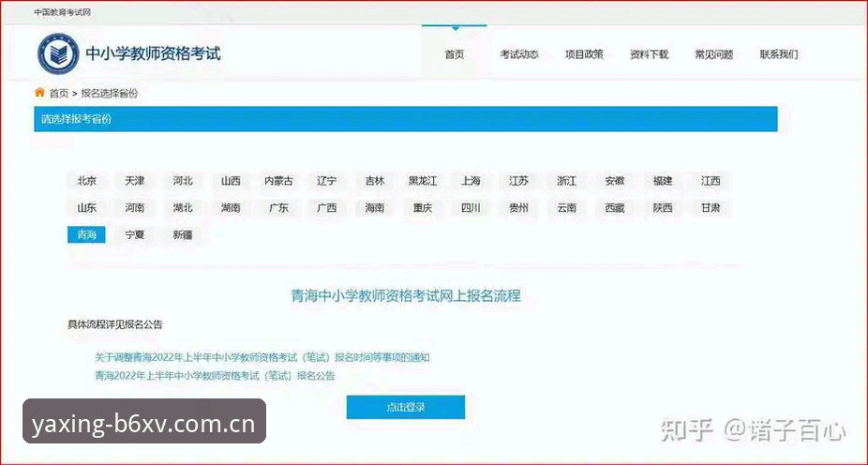
Task: Select province 河北
Action: point(183,181)
